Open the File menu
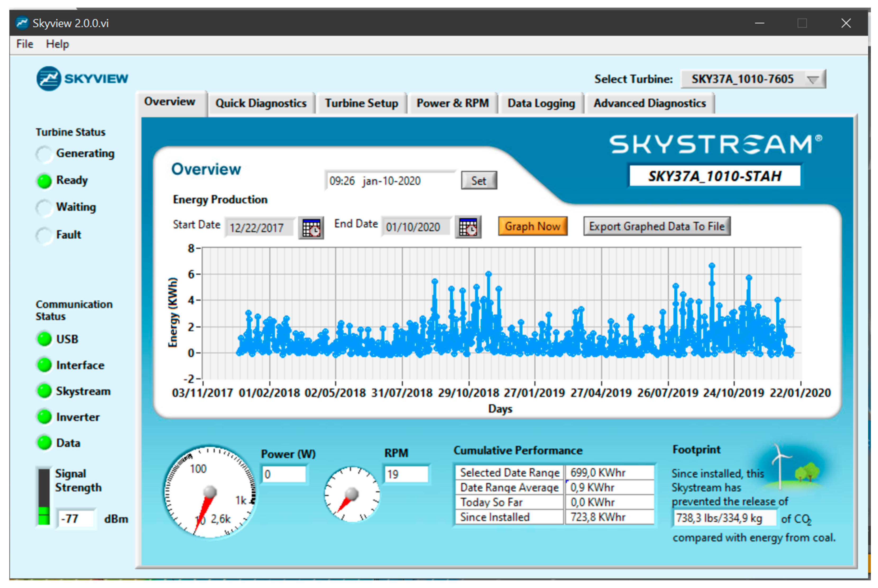The width and height of the screenshot is (878, 588). (x=25, y=44)
